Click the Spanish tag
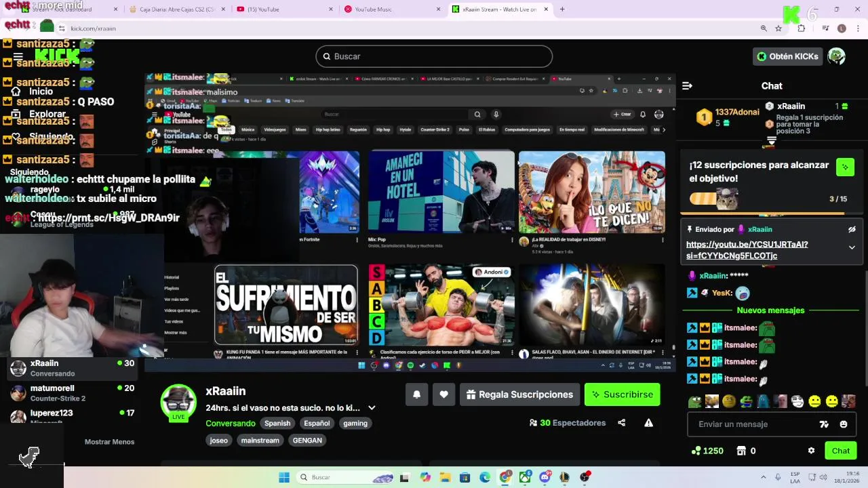Screen dimensions: 868x488 click(277, 424)
